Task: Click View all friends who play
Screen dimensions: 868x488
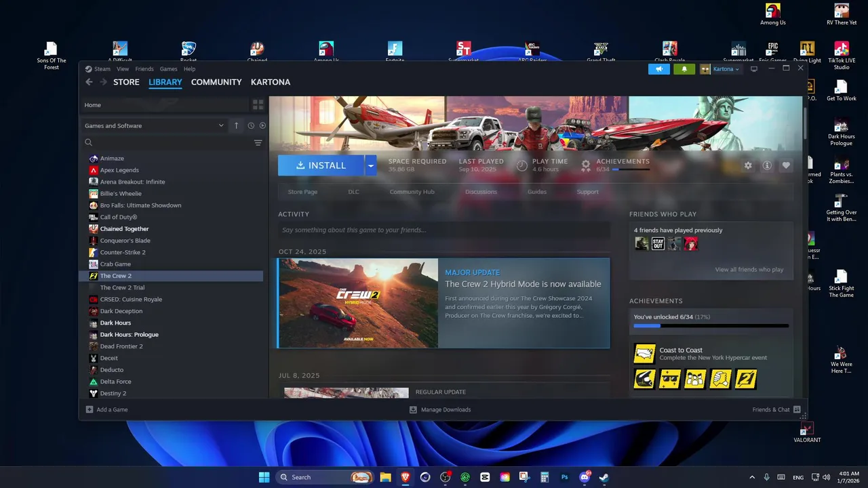Action: coord(749,270)
